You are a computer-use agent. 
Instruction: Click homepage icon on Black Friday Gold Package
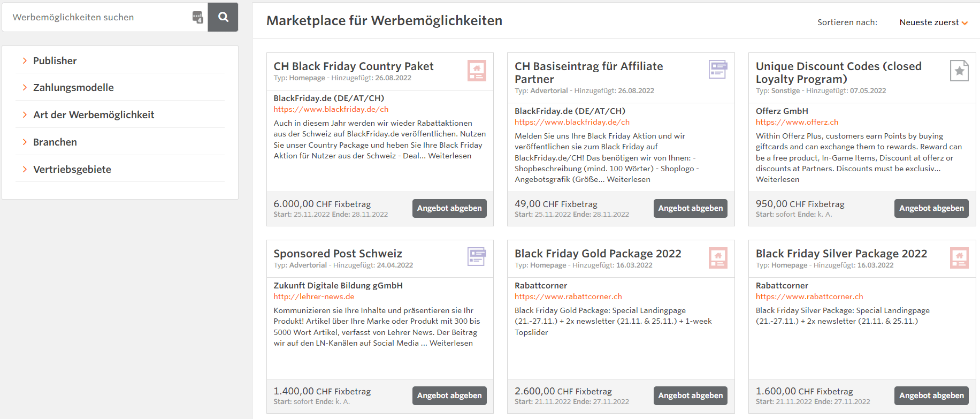(x=718, y=258)
